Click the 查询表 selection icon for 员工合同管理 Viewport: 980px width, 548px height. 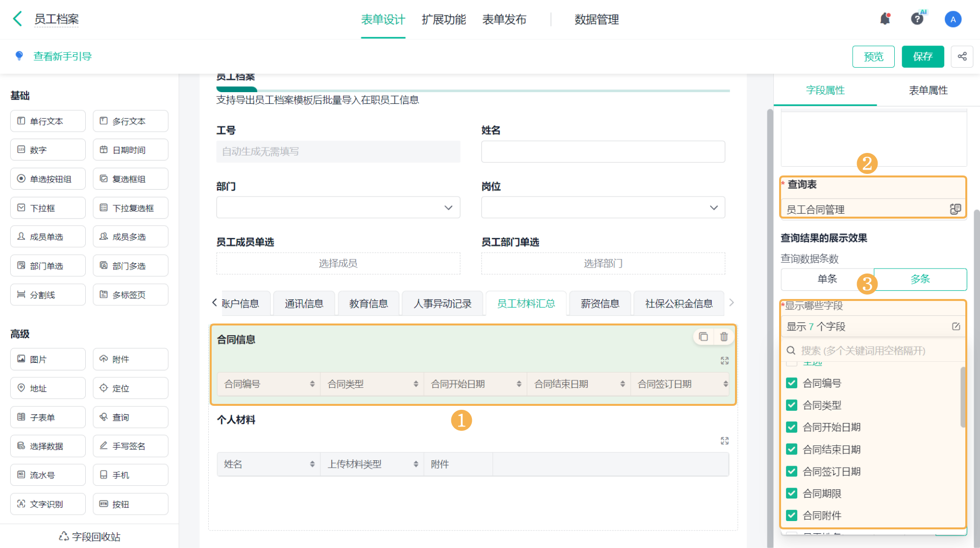[955, 209]
